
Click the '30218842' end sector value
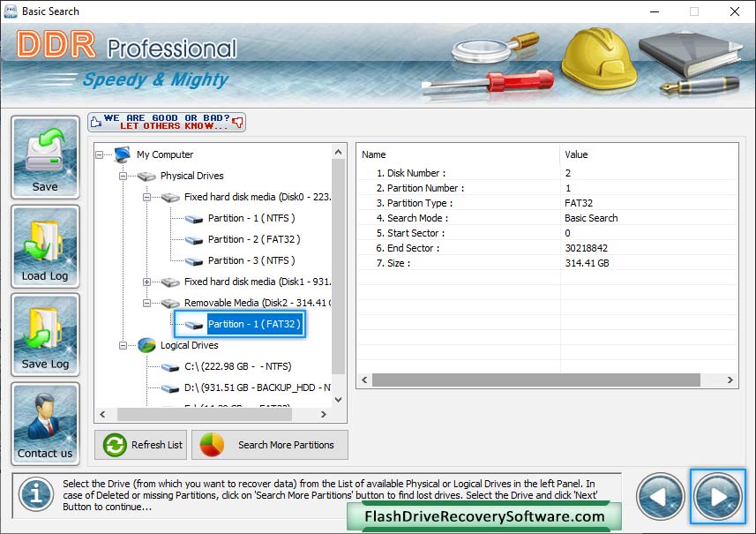[x=587, y=248]
